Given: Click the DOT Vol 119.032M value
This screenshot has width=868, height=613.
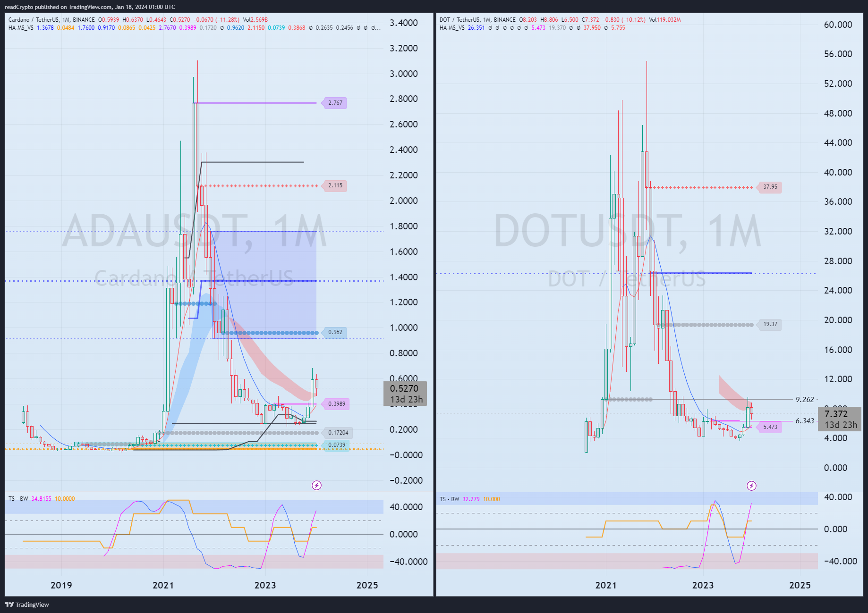Looking at the screenshot, I should (665, 20).
